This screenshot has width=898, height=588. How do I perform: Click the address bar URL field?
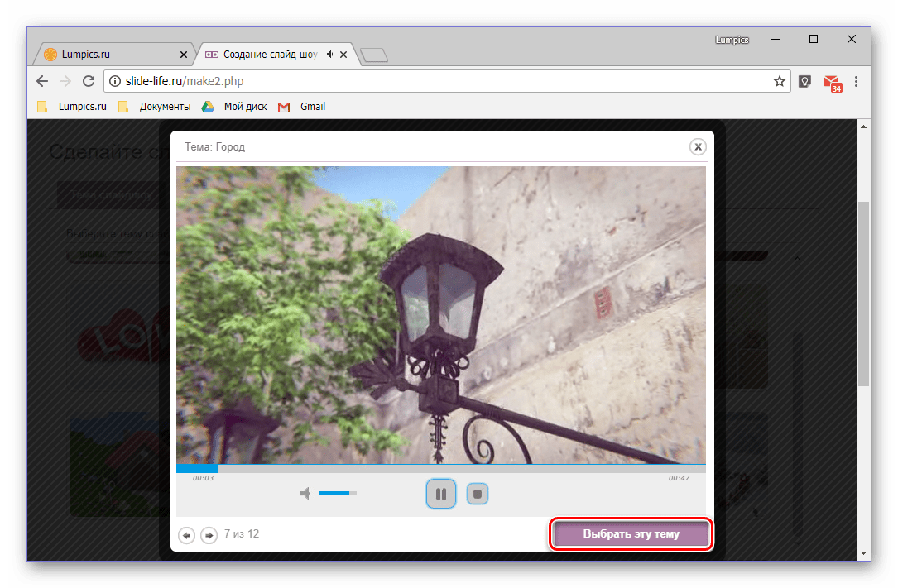447,81
